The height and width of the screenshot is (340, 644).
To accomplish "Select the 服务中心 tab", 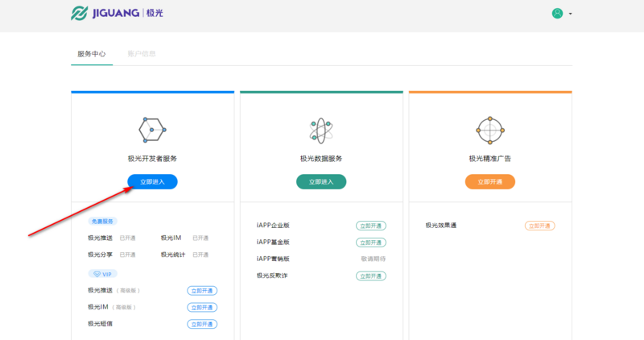I will pos(92,54).
